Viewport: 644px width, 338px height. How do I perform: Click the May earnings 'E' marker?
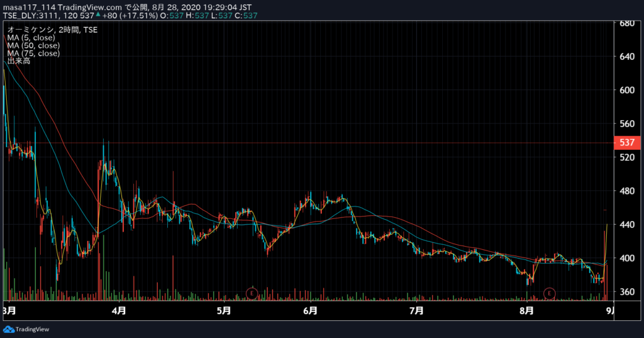point(252,293)
